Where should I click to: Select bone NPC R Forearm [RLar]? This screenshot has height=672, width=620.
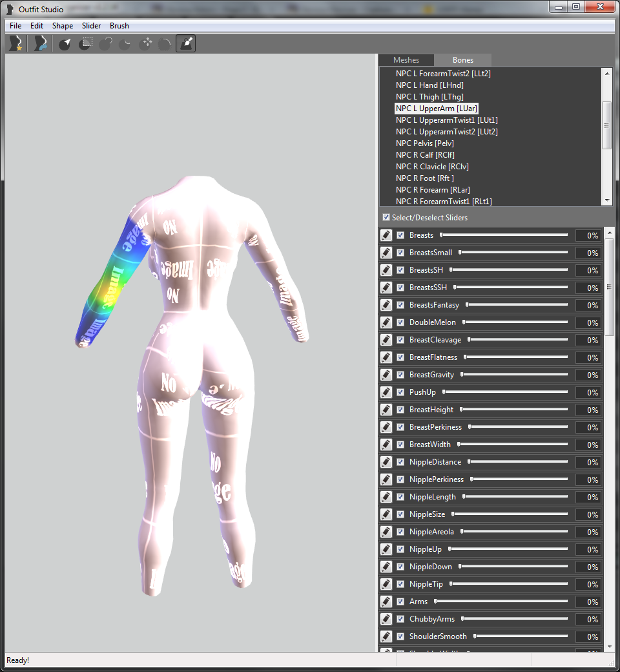click(x=433, y=189)
